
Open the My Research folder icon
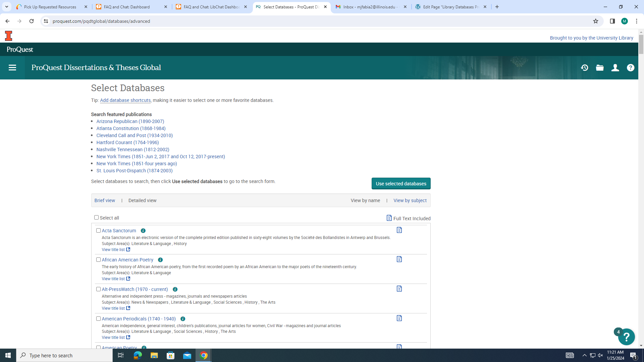[600, 68]
